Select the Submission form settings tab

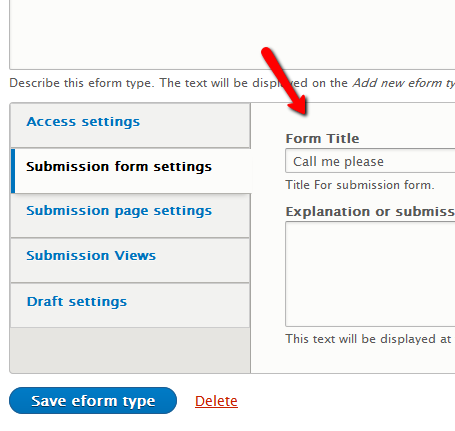click(119, 167)
